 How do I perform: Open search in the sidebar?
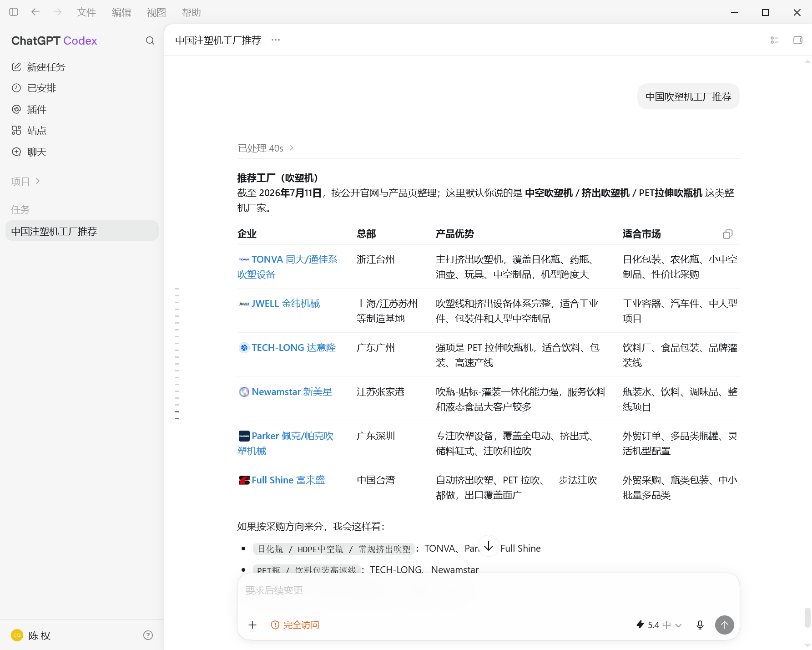pos(150,41)
